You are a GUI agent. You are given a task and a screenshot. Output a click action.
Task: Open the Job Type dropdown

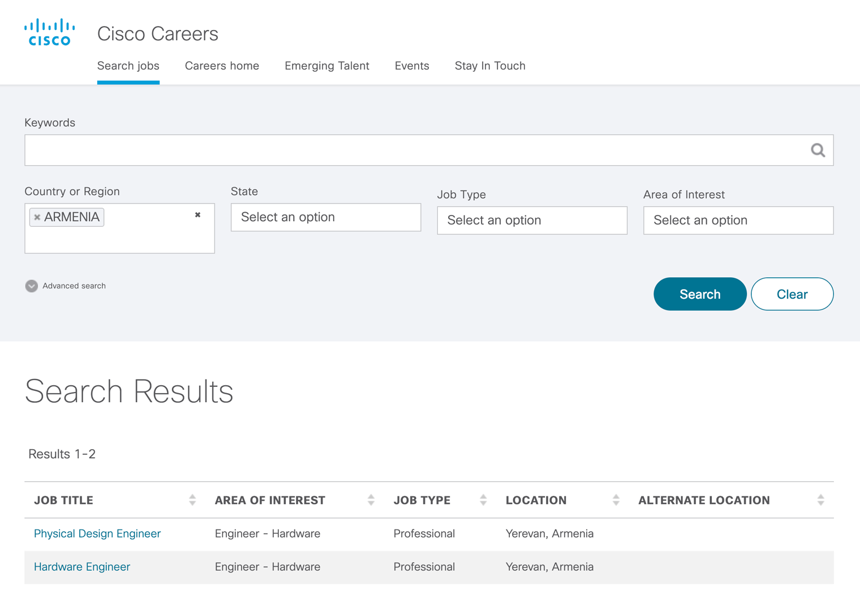532,220
